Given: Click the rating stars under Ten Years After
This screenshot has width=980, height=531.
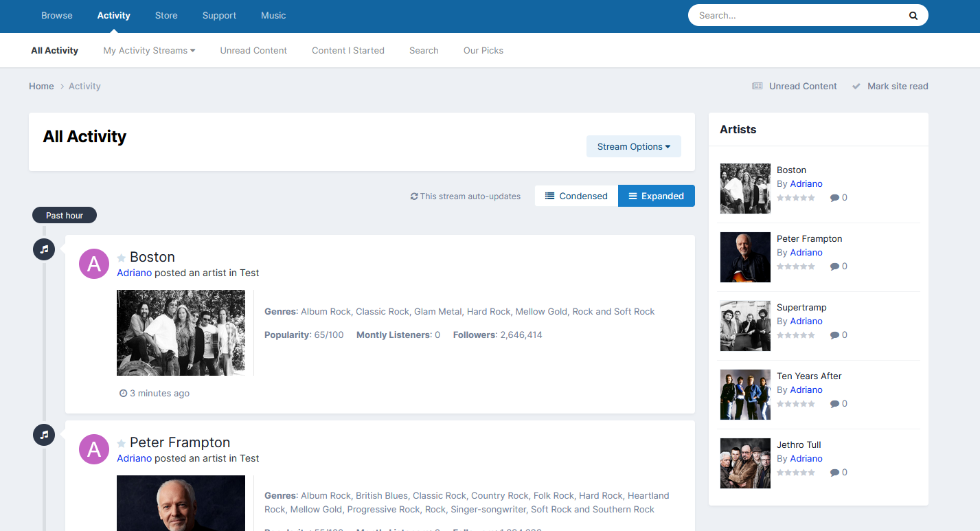Looking at the screenshot, I should point(796,404).
